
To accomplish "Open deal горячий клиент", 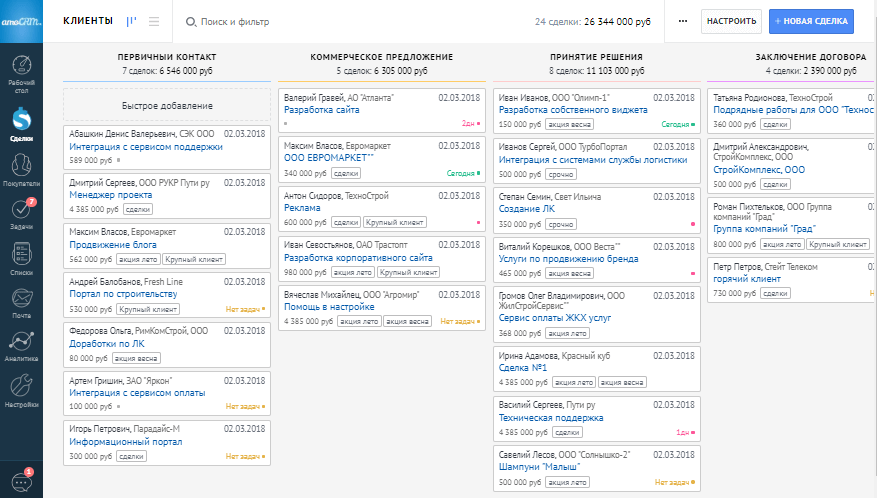I will (747, 279).
